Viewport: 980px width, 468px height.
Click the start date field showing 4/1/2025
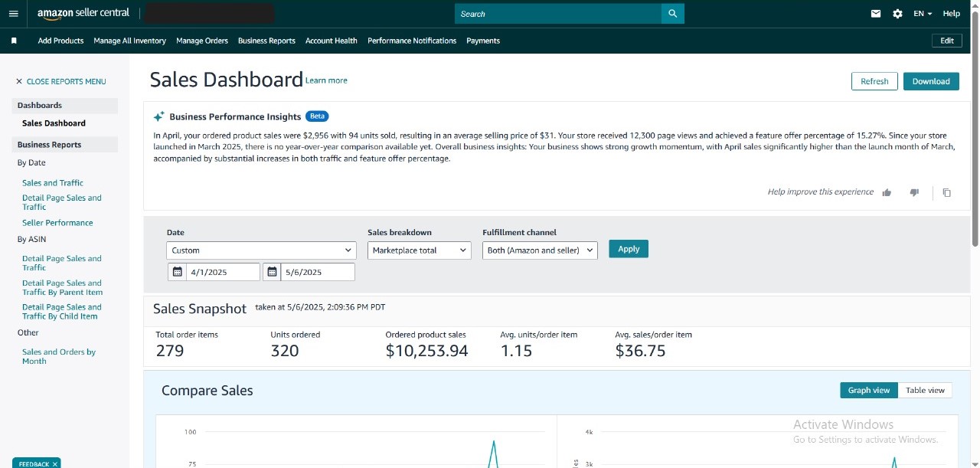[223, 272]
